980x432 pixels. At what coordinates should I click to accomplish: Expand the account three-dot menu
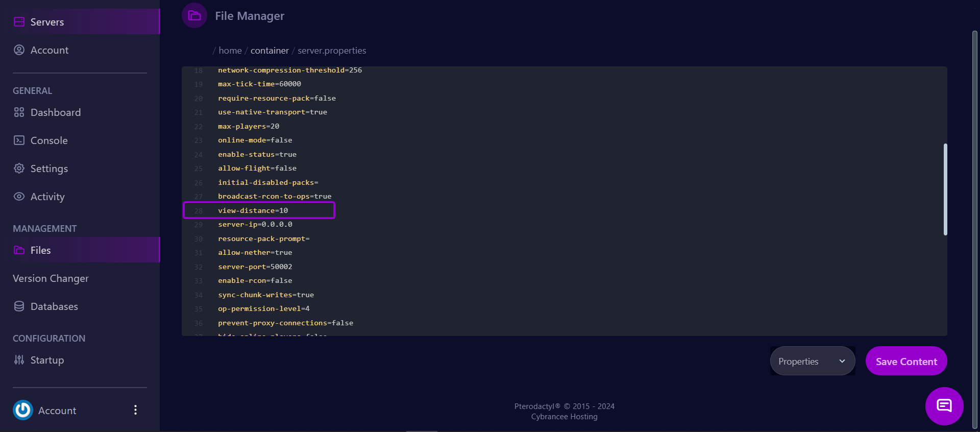click(x=135, y=410)
